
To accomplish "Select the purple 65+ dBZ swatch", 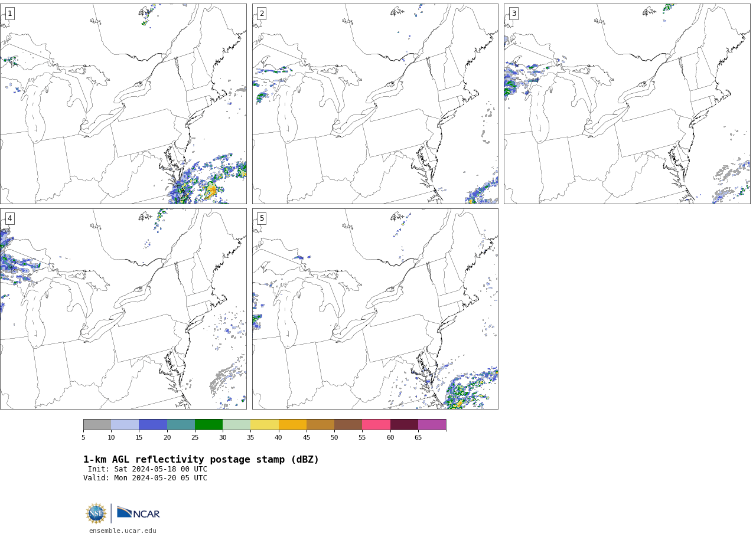I will 432,425.
